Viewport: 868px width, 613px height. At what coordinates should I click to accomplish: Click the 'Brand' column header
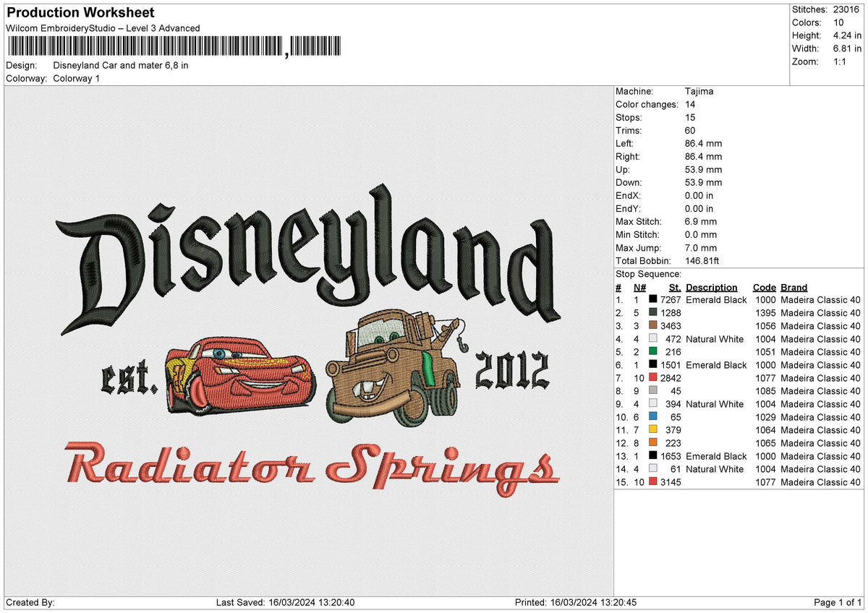[794, 287]
